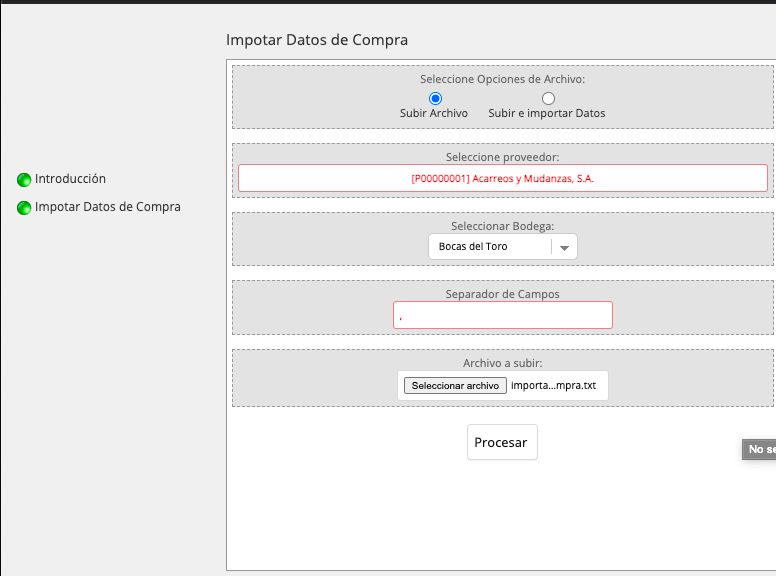
Task: Click Seleccionar archivo button
Action: click(455, 385)
